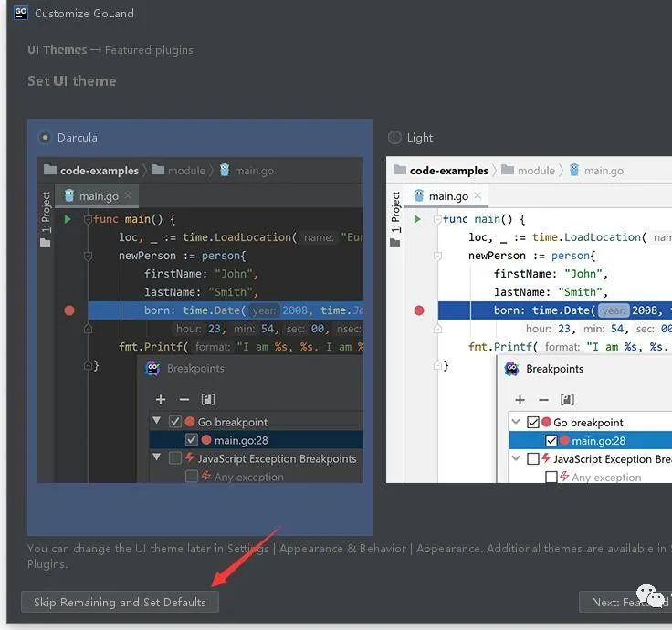Click JavaScript exception lightning icon in Darcula preview
The image size is (672, 630).
[190, 457]
